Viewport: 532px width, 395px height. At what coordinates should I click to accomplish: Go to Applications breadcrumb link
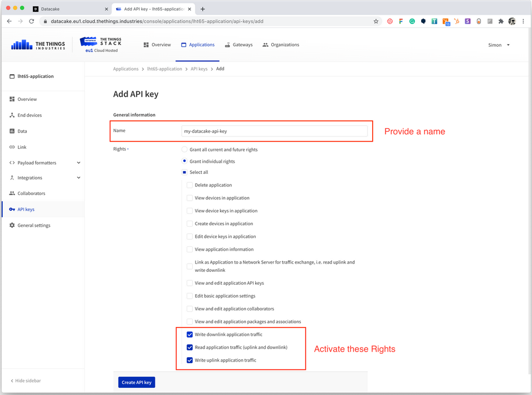click(126, 69)
